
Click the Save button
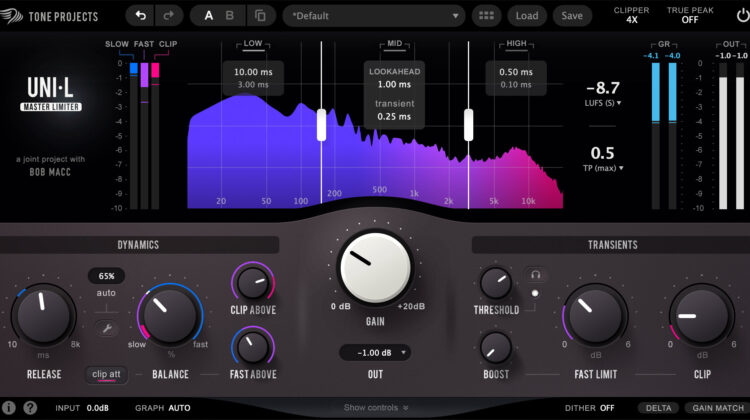572,16
